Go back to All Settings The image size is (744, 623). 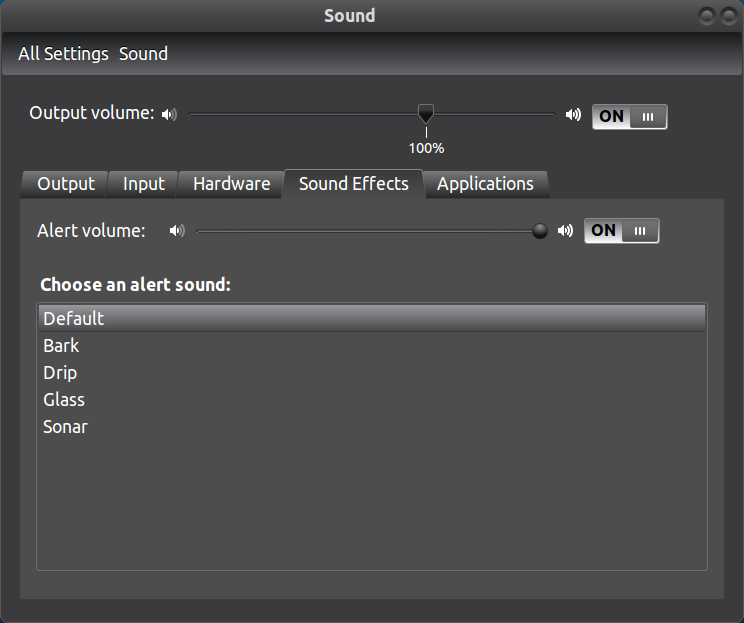point(63,54)
